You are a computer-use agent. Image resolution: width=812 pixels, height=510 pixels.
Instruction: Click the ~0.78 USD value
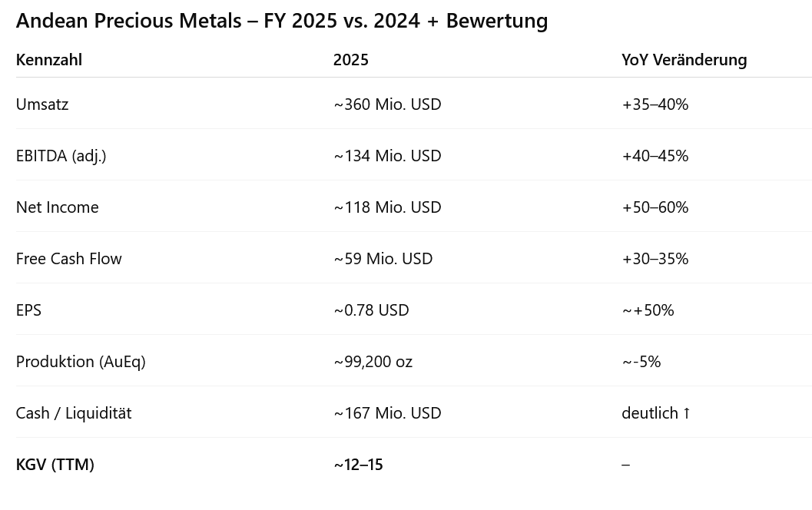pyautogui.click(x=371, y=310)
